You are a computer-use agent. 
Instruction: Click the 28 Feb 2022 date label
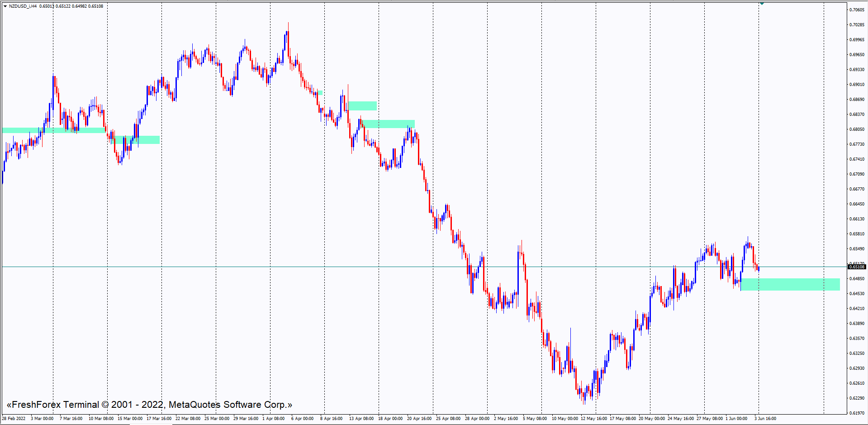[x=14, y=419]
